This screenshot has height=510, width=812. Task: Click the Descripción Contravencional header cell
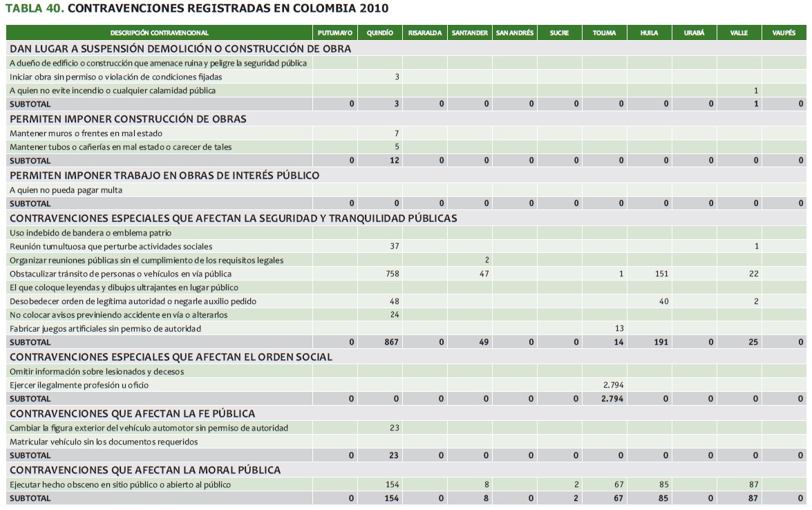(159, 32)
